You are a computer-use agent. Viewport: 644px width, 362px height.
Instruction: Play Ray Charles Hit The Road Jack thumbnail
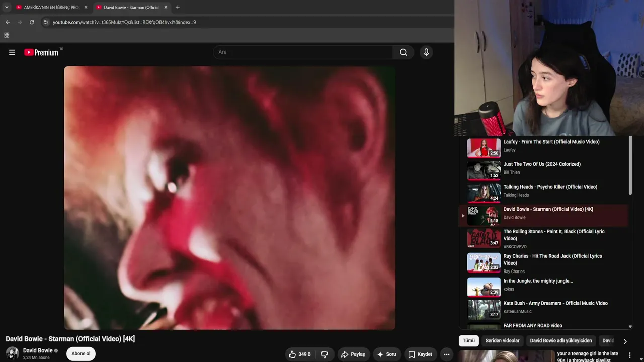(484, 262)
